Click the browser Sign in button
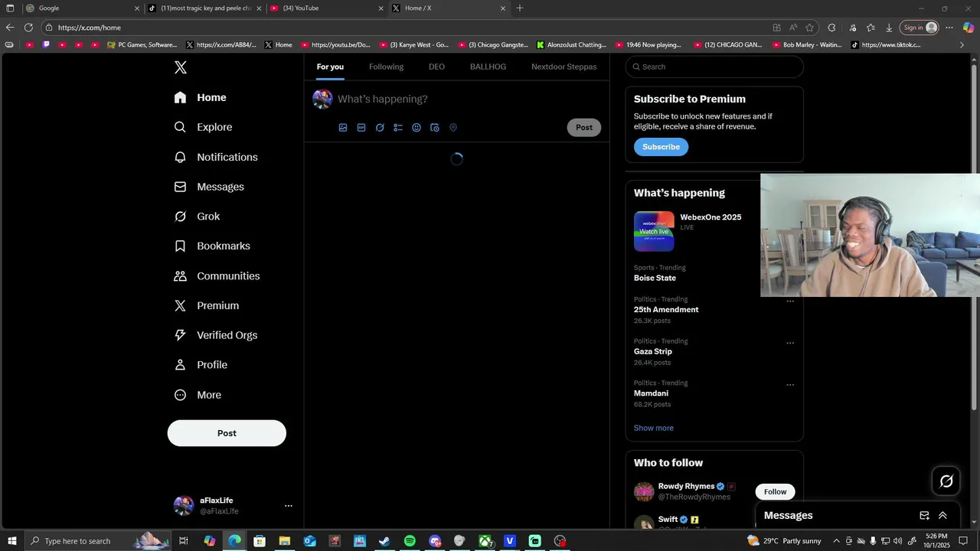This screenshot has width=980, height=551. 920,28
